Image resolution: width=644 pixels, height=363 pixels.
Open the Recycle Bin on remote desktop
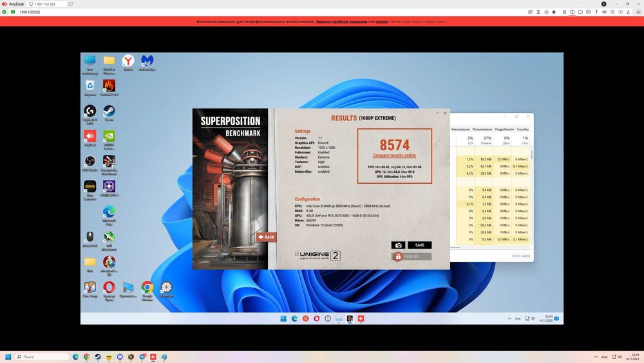(x=90, y=88)
